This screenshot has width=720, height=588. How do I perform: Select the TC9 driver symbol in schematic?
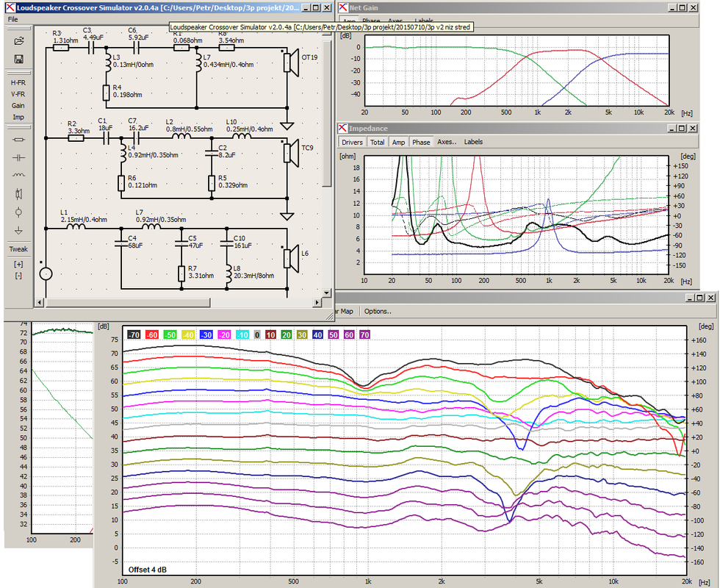point(291,153)
